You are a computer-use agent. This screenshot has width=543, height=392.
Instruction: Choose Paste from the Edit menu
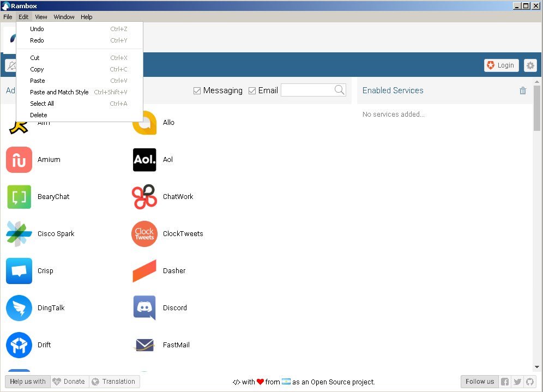80,81
